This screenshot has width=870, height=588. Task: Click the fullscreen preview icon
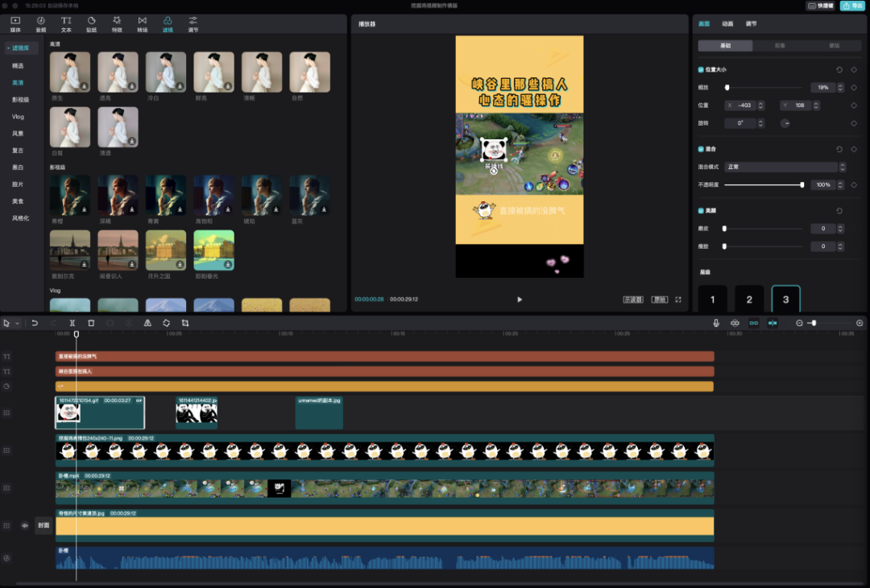[x=678, y=300]
